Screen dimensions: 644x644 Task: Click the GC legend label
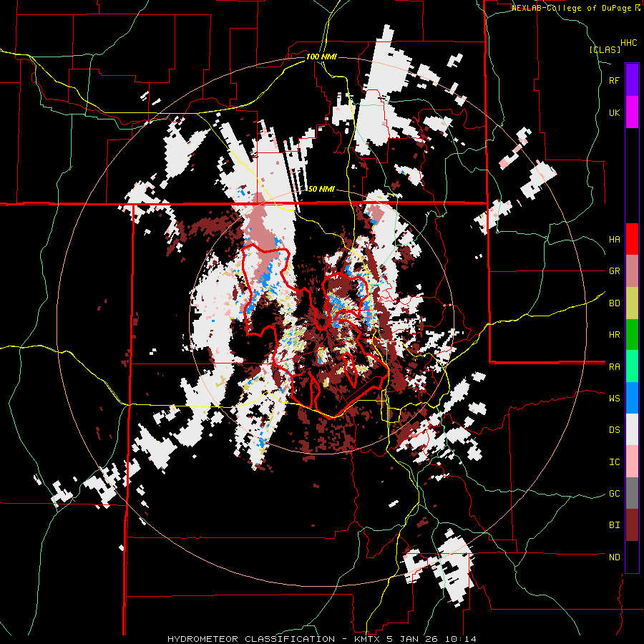click(614, 494)
